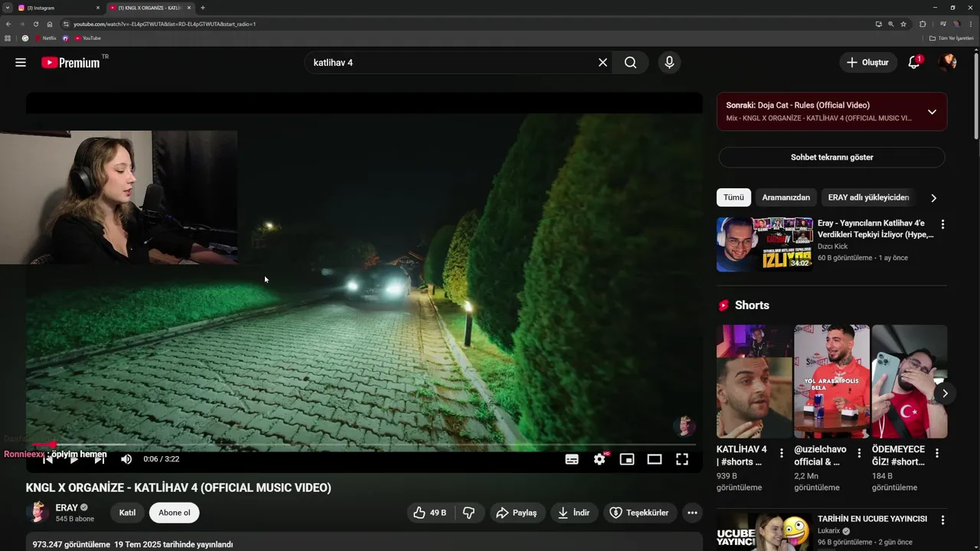Screen dimensions: 980x551
Task: Open the YouTube guide hamburger menu
Action: click(21, 63)
